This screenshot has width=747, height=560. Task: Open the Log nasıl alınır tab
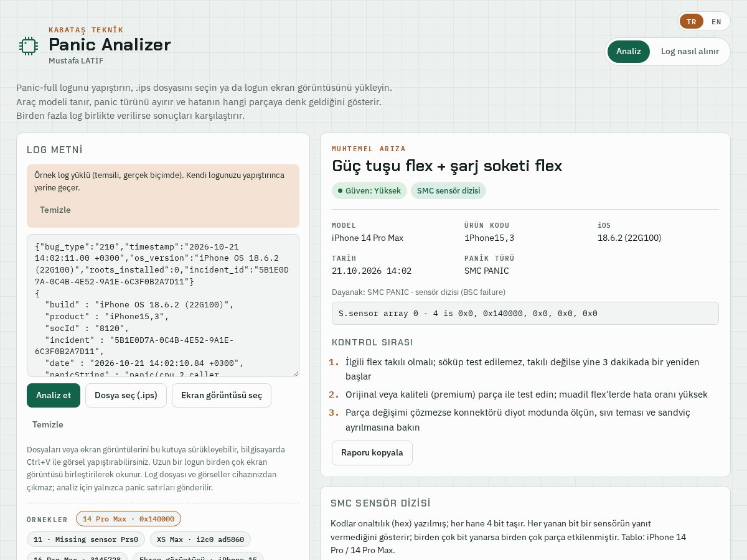coord(690,51)
